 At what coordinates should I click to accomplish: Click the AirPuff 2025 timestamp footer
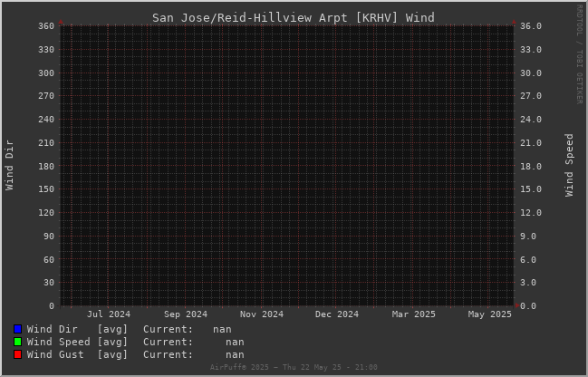pyautogui.click(x=294, y=367)
